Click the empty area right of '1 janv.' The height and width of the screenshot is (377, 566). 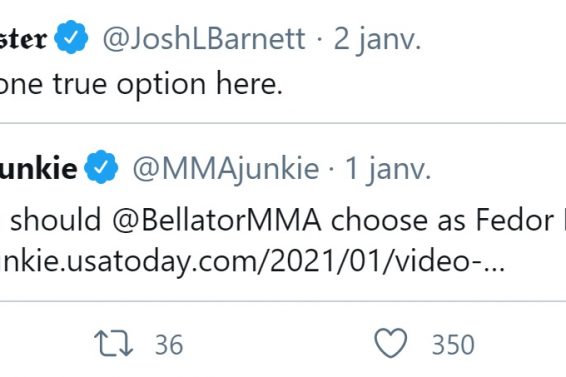498,169
